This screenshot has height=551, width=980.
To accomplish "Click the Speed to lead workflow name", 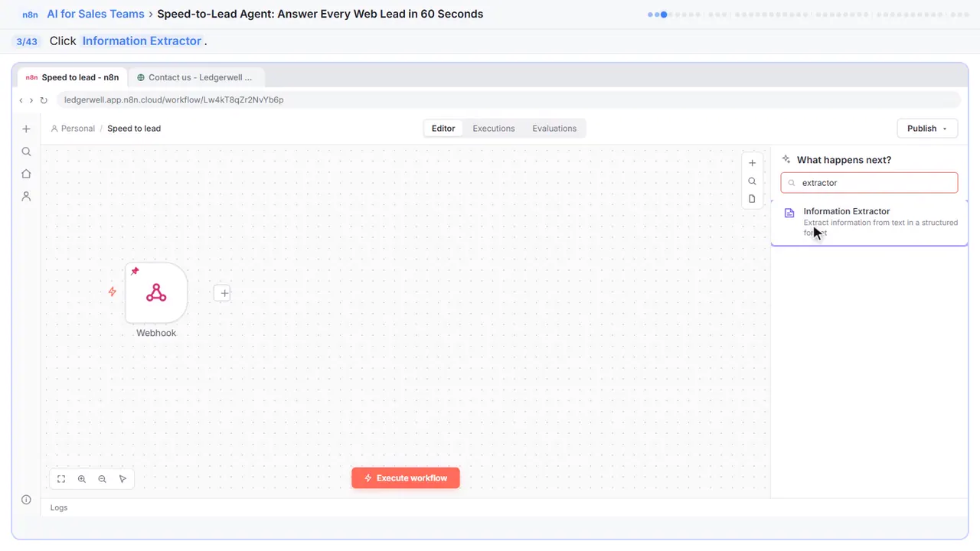I will point(134,129).
